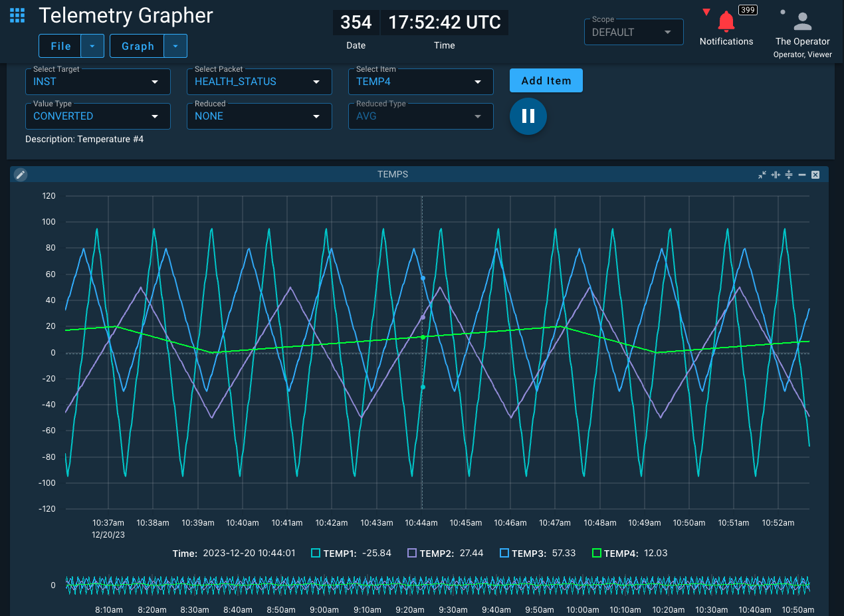Open the apps grid navigation menu
This screenshot has width=844, height=616.
pos(17,15)
